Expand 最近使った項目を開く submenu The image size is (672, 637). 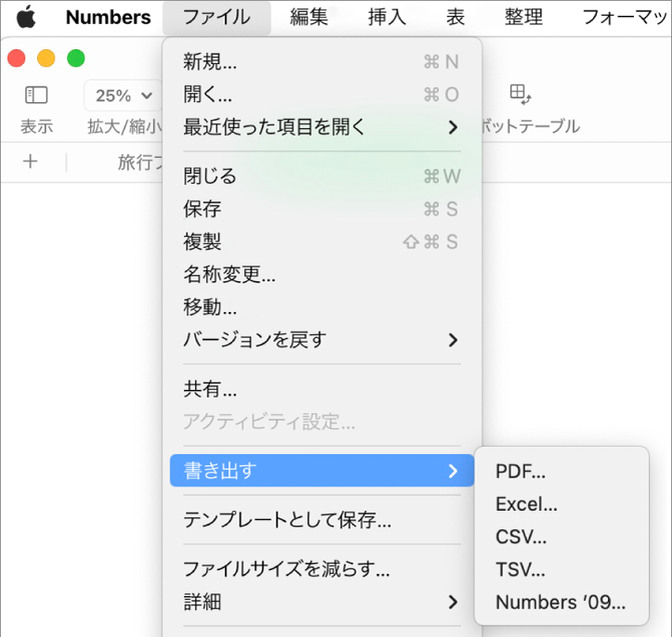(322, 127)
